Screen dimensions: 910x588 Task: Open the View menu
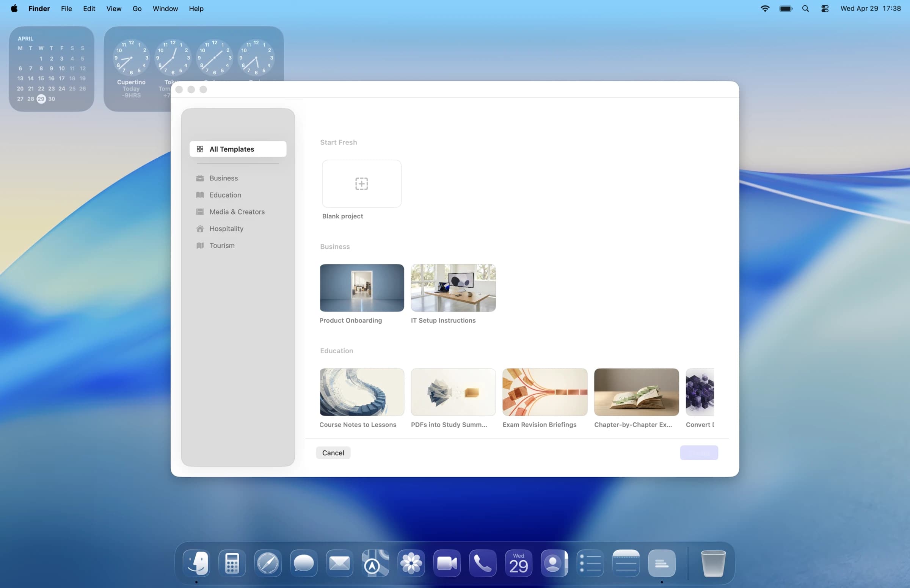click(114, 8)
